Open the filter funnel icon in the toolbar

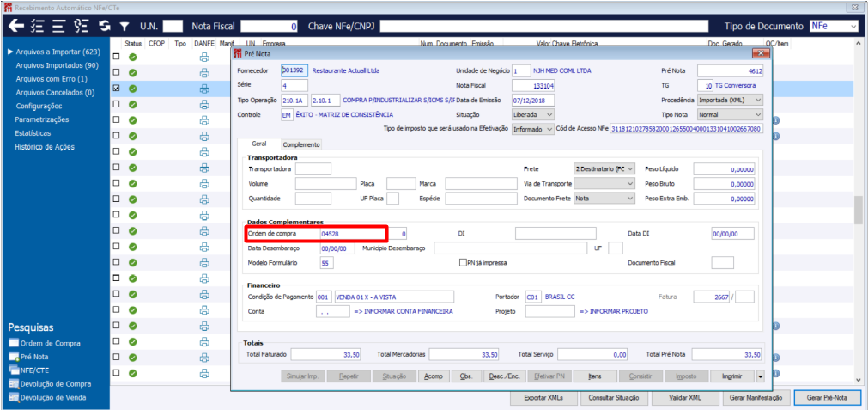point(124,26)
